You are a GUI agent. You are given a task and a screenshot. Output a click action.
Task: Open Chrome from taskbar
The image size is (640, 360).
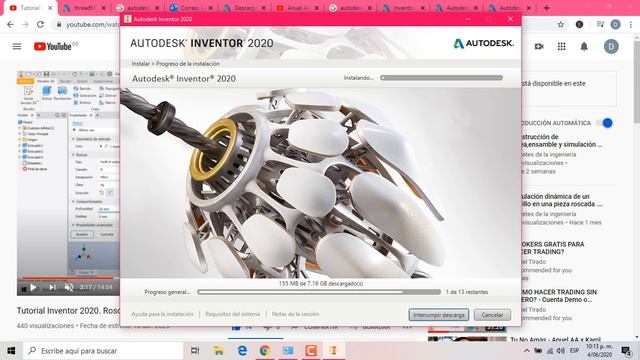(x=265, y=351)
